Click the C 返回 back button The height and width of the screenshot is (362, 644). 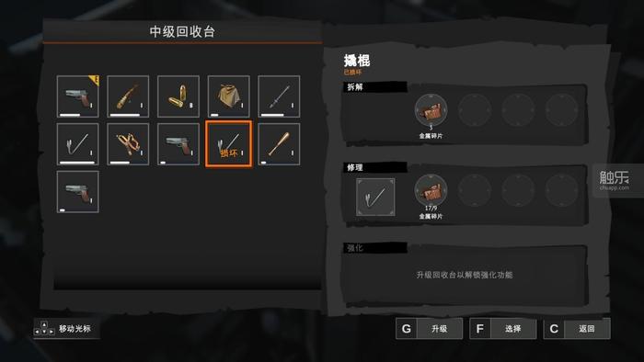pos(577,328)
